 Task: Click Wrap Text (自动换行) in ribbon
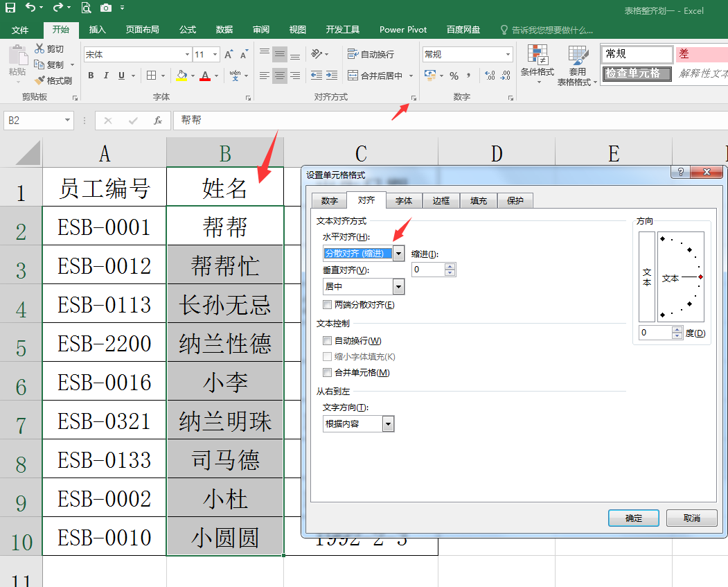(371, 54)
